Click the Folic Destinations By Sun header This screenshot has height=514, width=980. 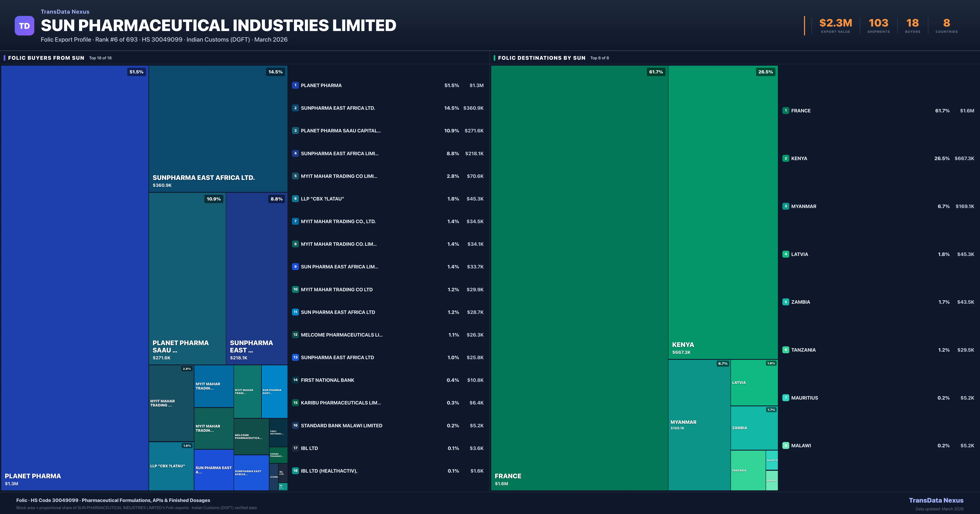(x=541, y=58)
